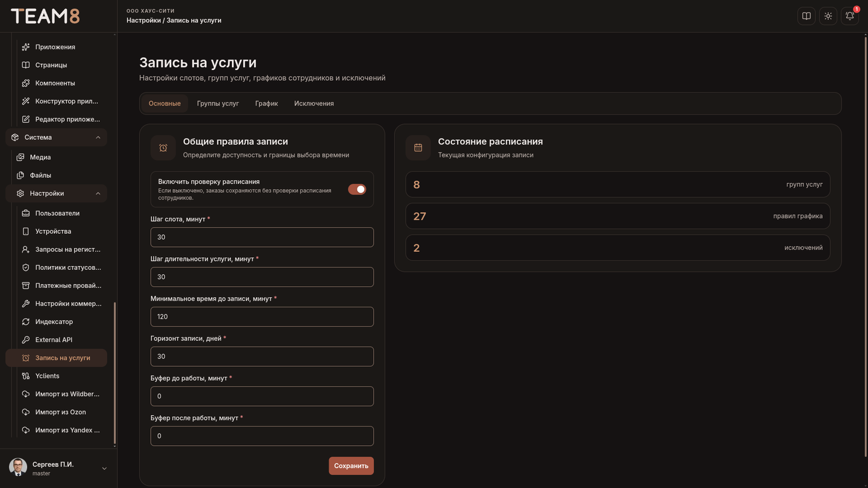
Task: Click the Горизонт записи, дней field
Action: [262, 357]
